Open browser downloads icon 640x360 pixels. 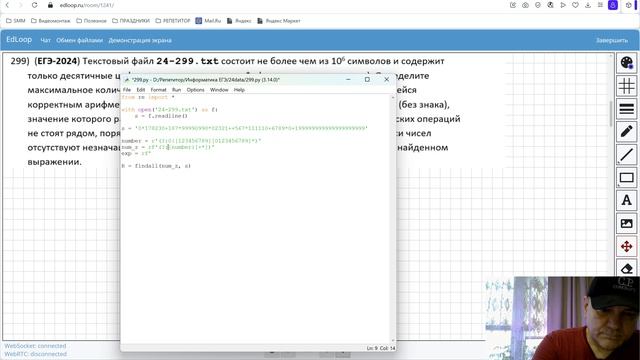(x=588, y=5)
